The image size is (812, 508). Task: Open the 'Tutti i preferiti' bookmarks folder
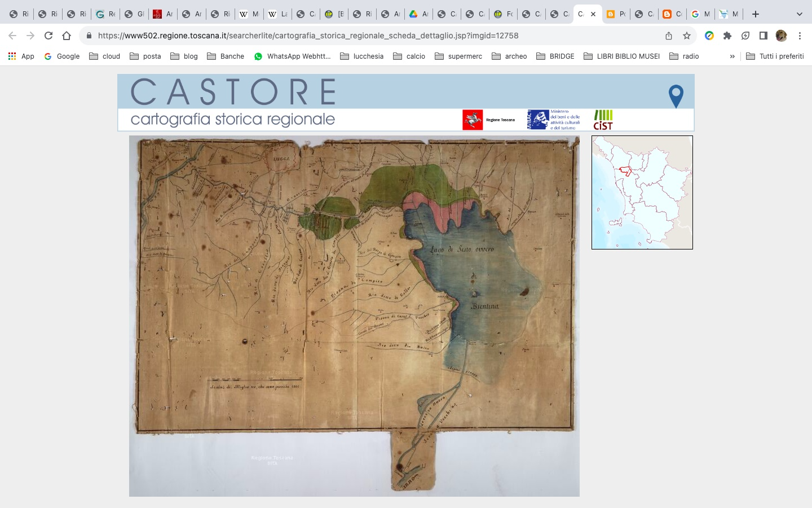(775, 56)
